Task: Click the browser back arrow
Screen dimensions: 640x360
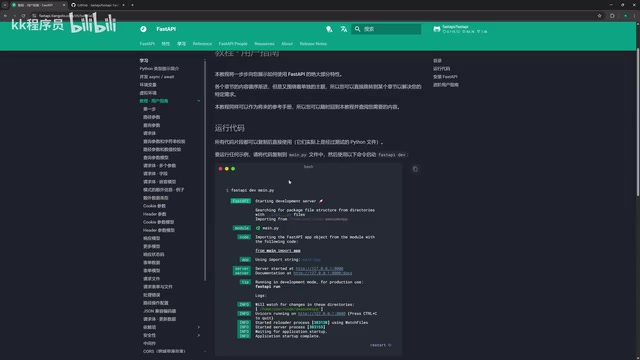Action: click(5, 16)
